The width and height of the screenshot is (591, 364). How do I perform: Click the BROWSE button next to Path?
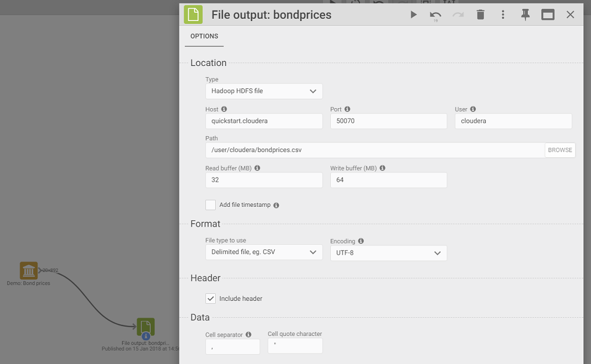(x=559, y=150)
